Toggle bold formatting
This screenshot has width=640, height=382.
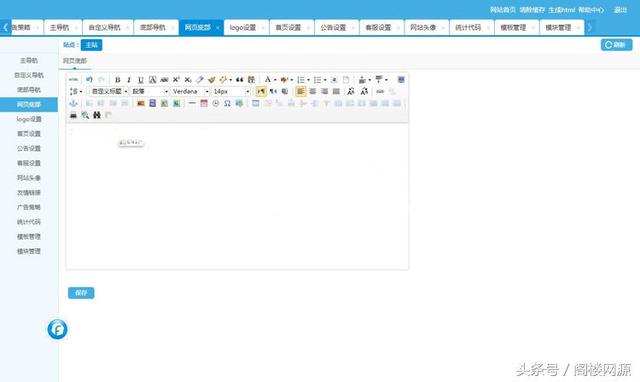(x=117, y=80)
